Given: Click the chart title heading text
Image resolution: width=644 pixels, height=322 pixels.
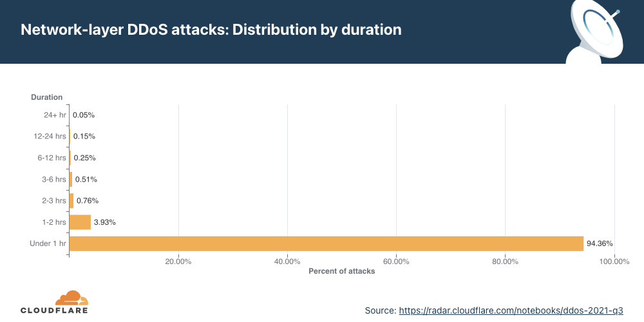Looking at the screenshot, I should pos(211,30).
